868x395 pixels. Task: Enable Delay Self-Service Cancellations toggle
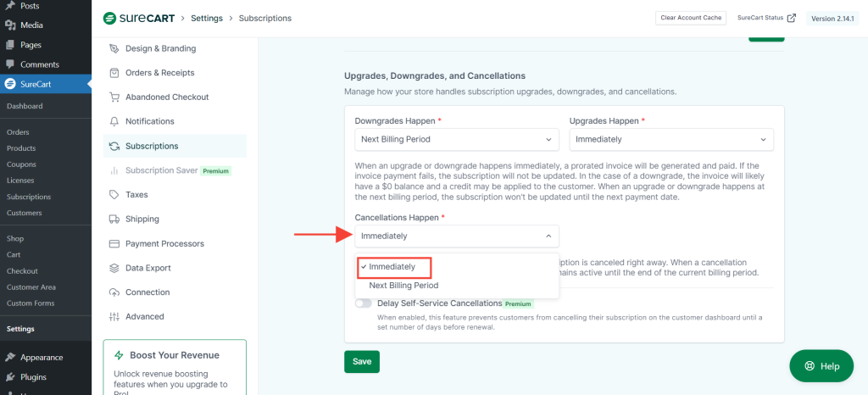(x=364, y=303)
